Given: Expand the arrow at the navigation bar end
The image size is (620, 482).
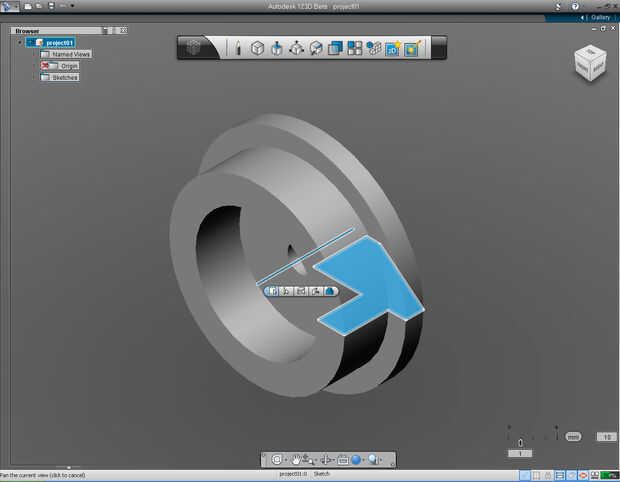Looking at the screenshot, I should point(381,460).
